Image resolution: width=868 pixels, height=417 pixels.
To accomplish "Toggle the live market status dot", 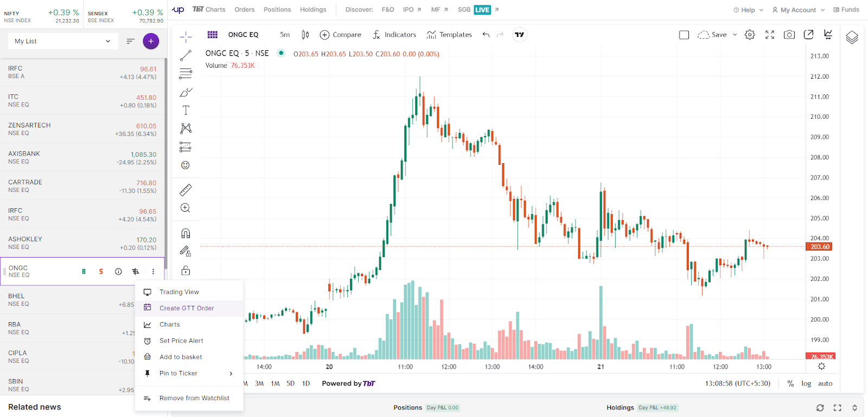I will (281, 53).
